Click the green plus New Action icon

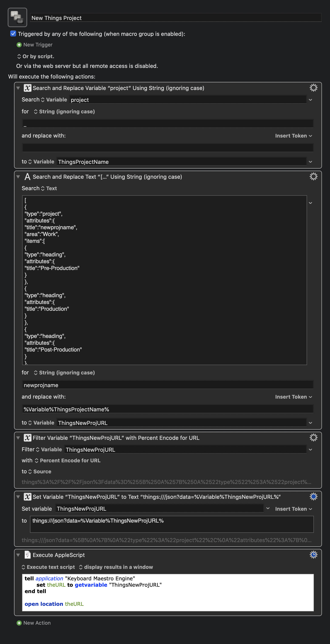(19, 623)
